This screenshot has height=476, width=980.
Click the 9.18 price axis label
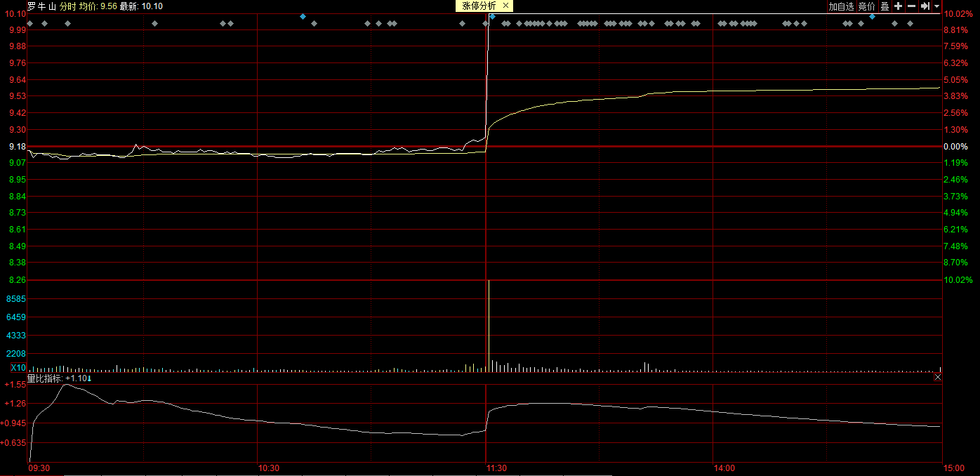(x=18, y=147)
